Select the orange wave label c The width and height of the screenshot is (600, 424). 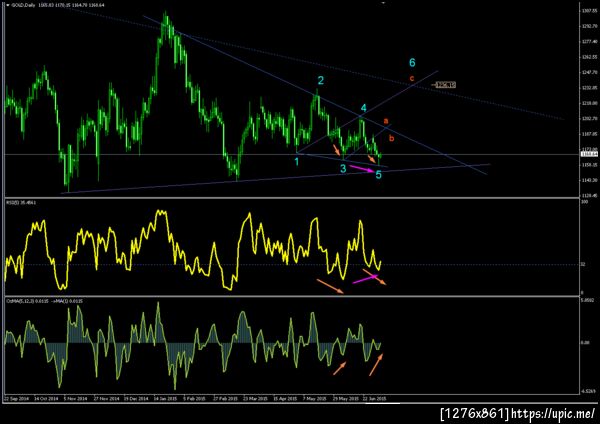(x=412, y=78)
